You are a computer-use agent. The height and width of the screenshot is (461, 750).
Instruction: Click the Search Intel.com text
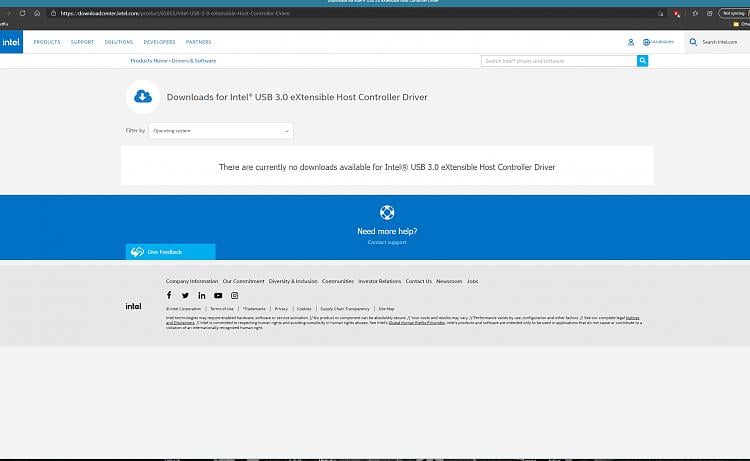(719, 42)
